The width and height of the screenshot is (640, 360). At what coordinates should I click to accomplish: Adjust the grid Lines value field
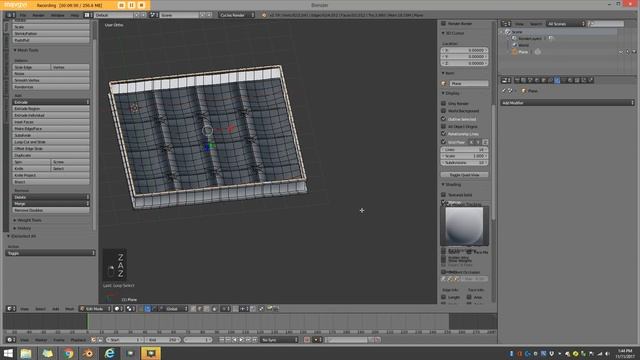(464, 149)
